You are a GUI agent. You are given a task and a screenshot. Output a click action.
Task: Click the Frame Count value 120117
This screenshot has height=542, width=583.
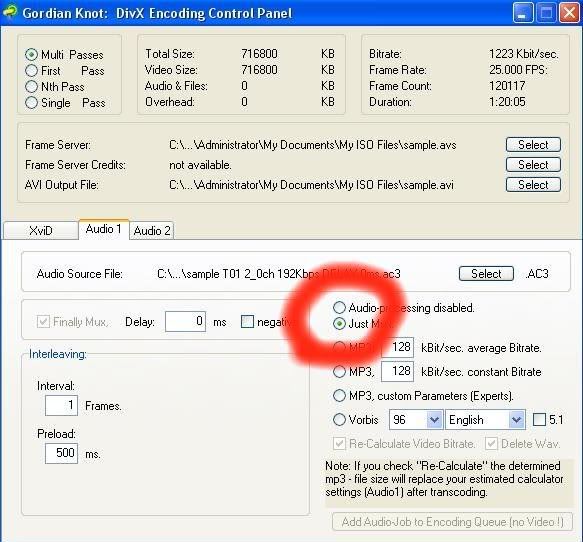tap(507, 86)
